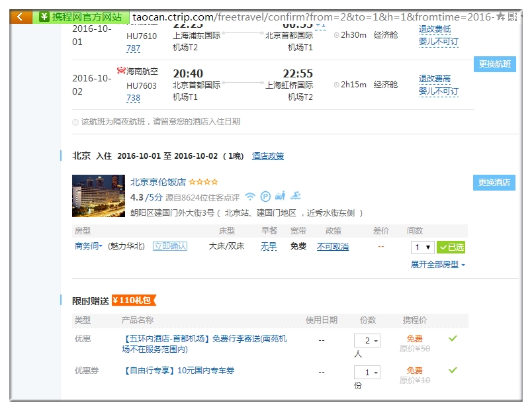The width and height of the screenshot is (532, 411).
Task: Click the 携程网官方网站 site identity label
Action: (87, 17)
